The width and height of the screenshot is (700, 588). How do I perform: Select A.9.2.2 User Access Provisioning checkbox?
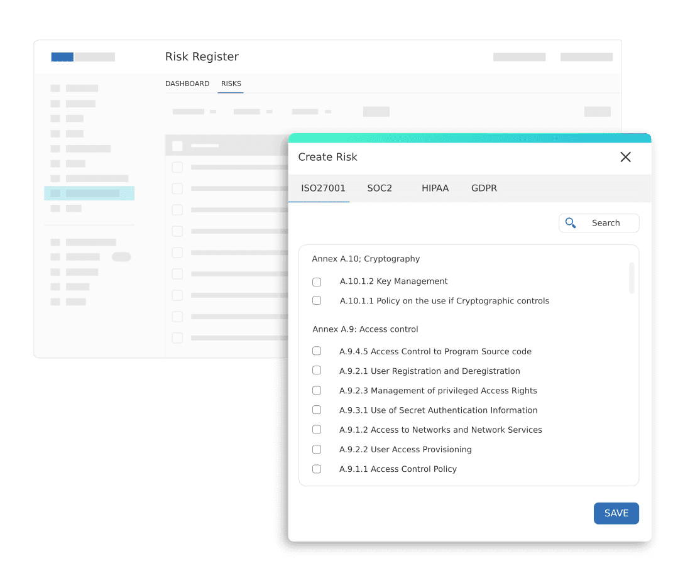tap(317, 449)
